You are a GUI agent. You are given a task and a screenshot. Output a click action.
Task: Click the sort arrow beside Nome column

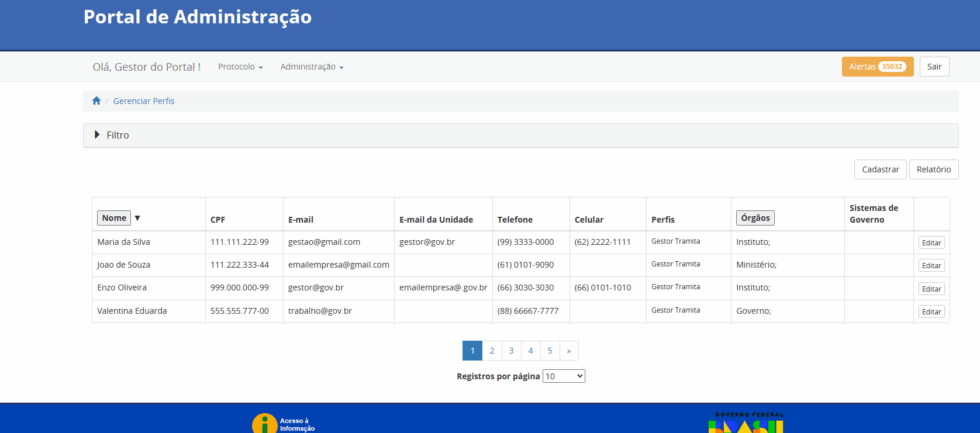click(137, 218)
